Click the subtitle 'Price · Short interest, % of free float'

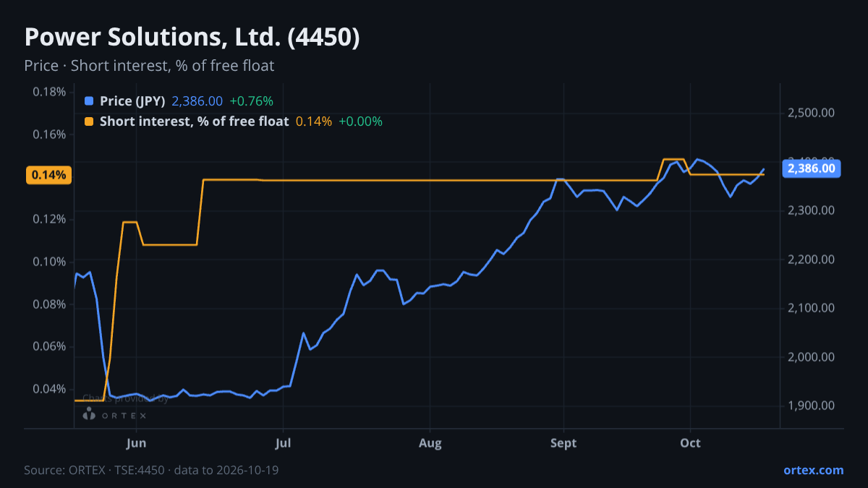click(x=149, y=66)
